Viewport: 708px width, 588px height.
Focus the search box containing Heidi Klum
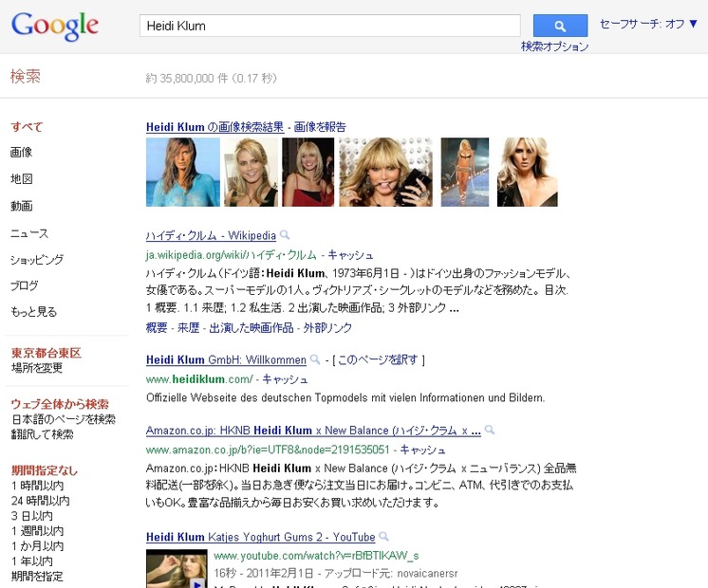330,26
